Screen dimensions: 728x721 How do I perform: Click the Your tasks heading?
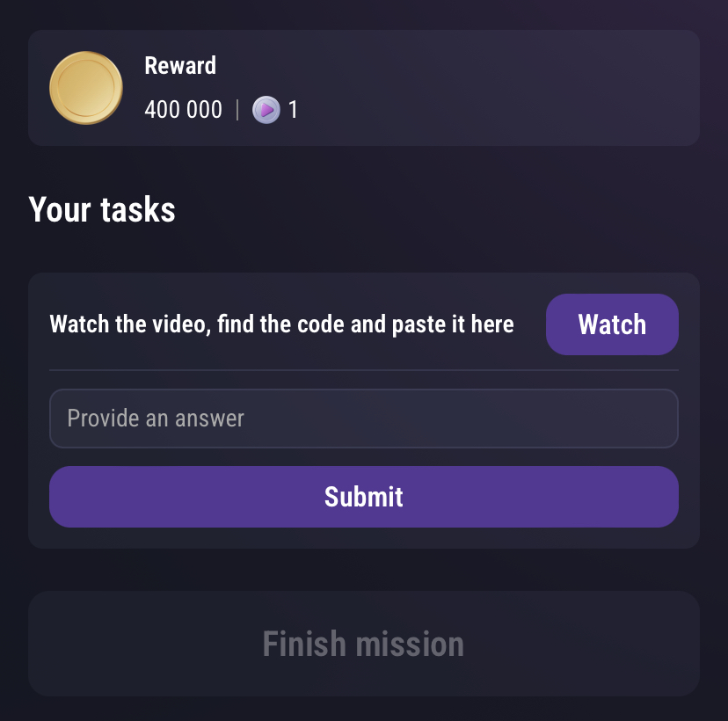click(102, 209)
